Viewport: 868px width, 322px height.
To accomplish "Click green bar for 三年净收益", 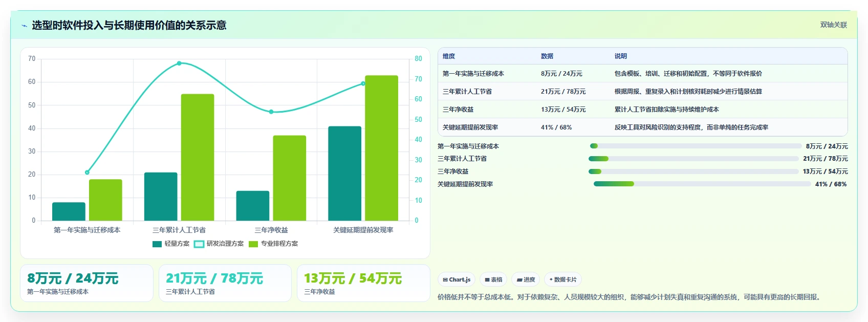I will pyautogui.click(x=289, y=178).
